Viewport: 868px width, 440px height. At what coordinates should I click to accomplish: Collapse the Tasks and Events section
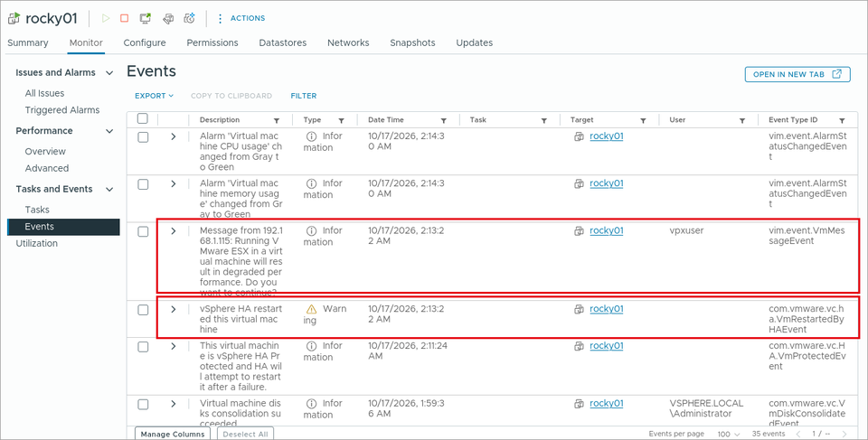[x=109, y=190]
